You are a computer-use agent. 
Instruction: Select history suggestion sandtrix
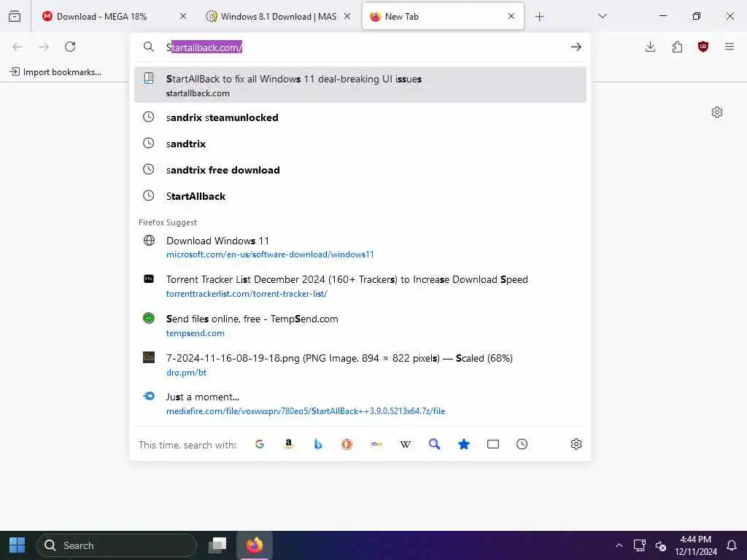pos(360,144)
